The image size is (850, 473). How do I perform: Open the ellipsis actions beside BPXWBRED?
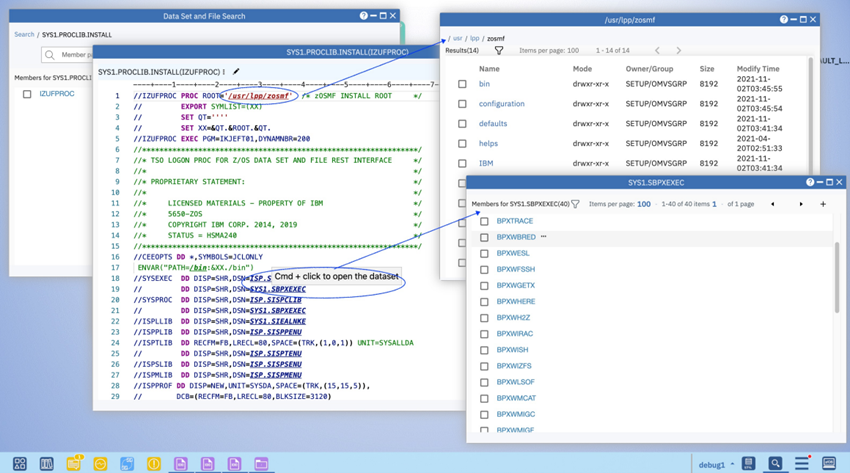click(544, 237)
